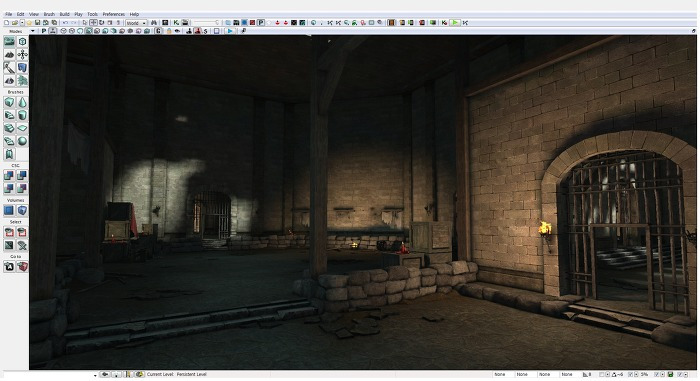
Task: Open Foliage mode tree icon
Action: pos(22,80)
